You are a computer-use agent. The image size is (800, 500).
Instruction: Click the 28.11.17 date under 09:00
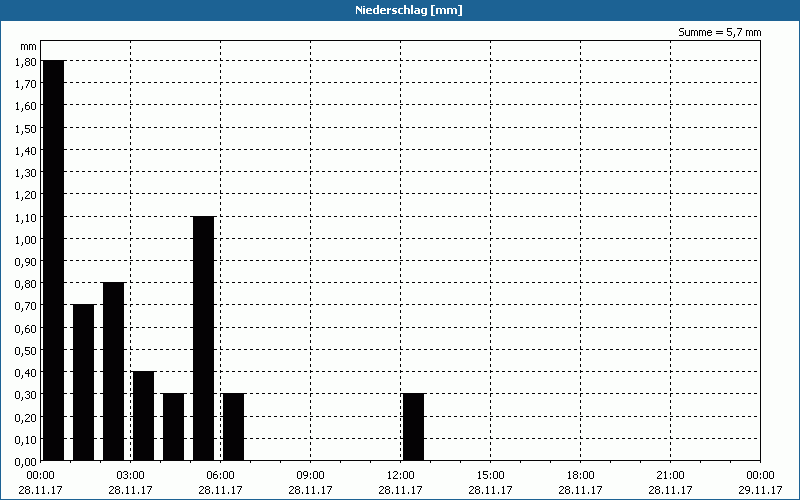coord(310,490)
